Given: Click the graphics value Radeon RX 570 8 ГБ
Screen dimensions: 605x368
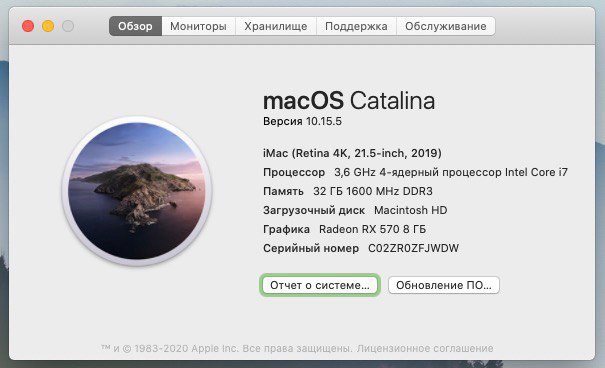Looking at the screenshot, I should point(372,229).
